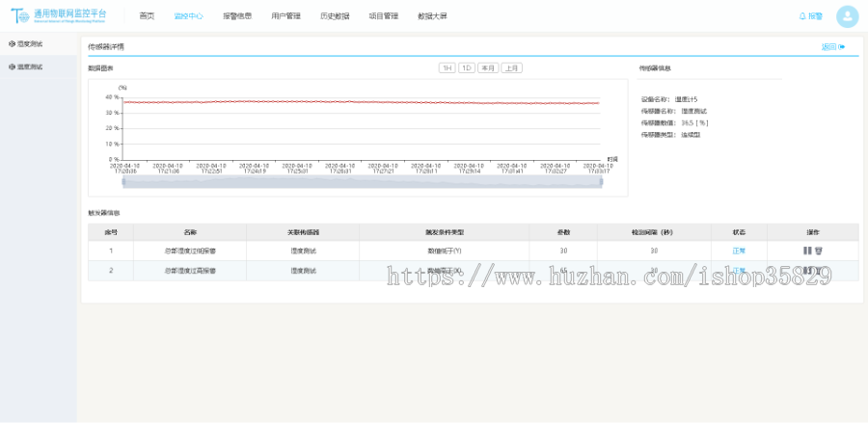The image size is (868, 423).
Task: Click the 操作 column header
Action: (x=813, y=232)
